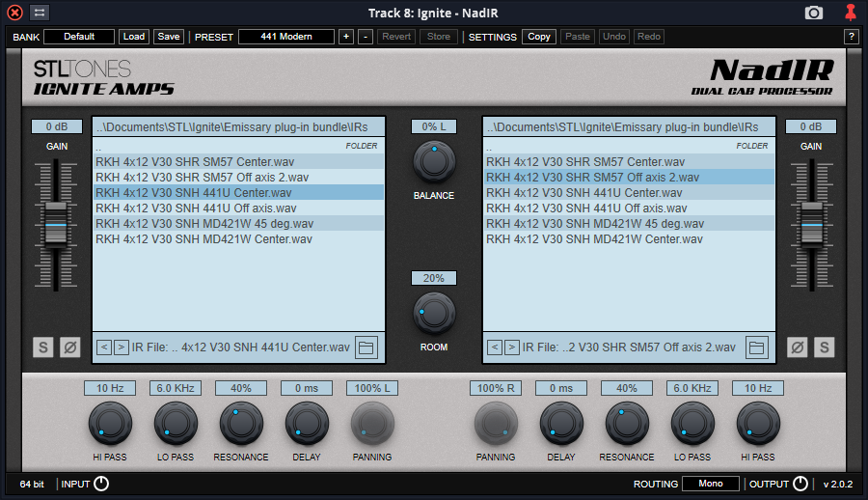Click the BALANCE knob
The image size is (868, 500).
(434, 162)
